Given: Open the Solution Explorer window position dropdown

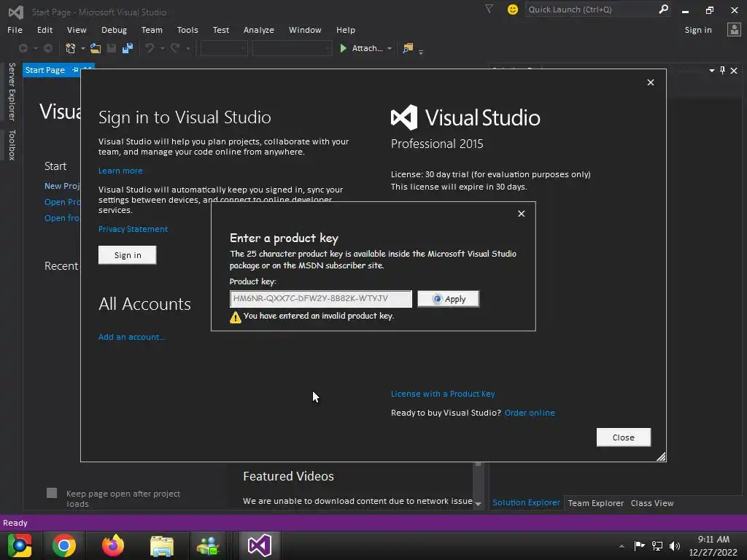Looking at the screenshot, I should (x=712, y=71).
